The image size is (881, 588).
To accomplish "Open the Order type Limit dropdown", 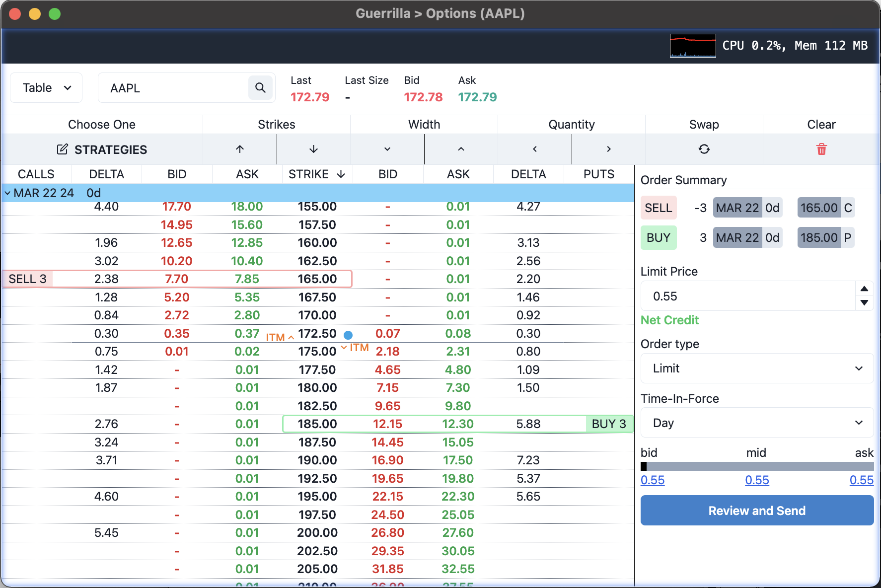I will pyautogui.click(x=757, y=368).
